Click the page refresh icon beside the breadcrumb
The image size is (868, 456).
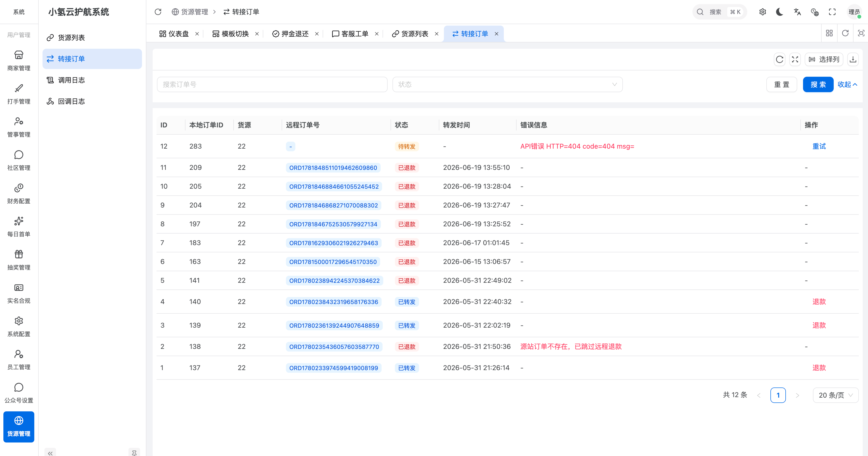click(x=158, y=12)
